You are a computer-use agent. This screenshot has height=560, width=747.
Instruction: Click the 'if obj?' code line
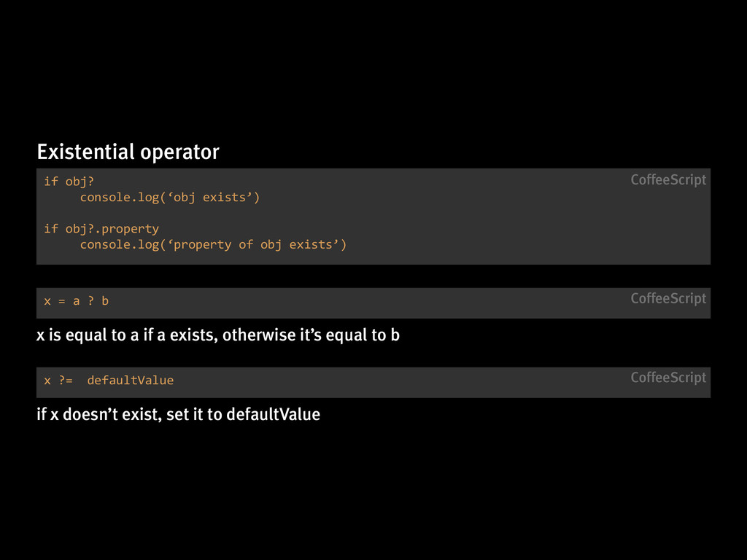[69, 182]
